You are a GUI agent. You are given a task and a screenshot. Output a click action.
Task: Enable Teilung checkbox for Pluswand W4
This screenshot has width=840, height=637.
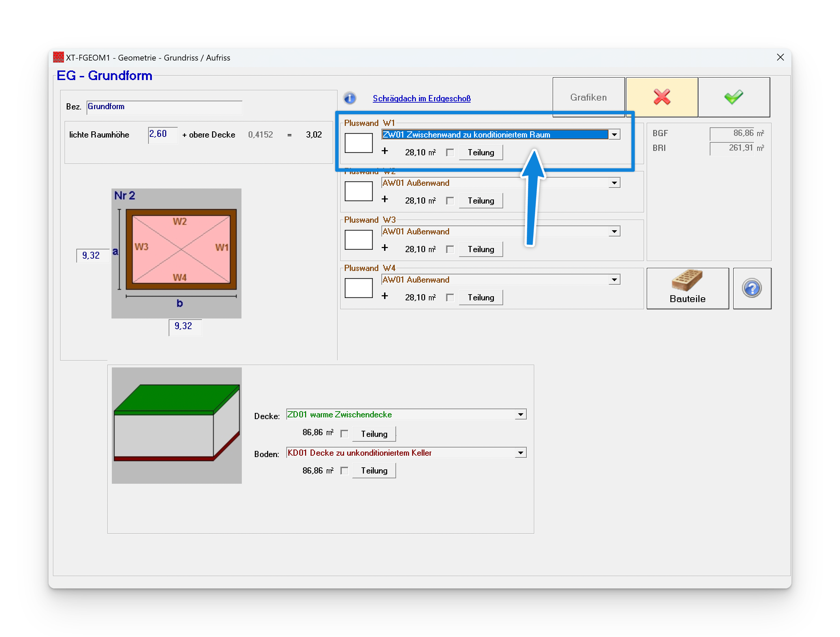[x=450, y=298]
